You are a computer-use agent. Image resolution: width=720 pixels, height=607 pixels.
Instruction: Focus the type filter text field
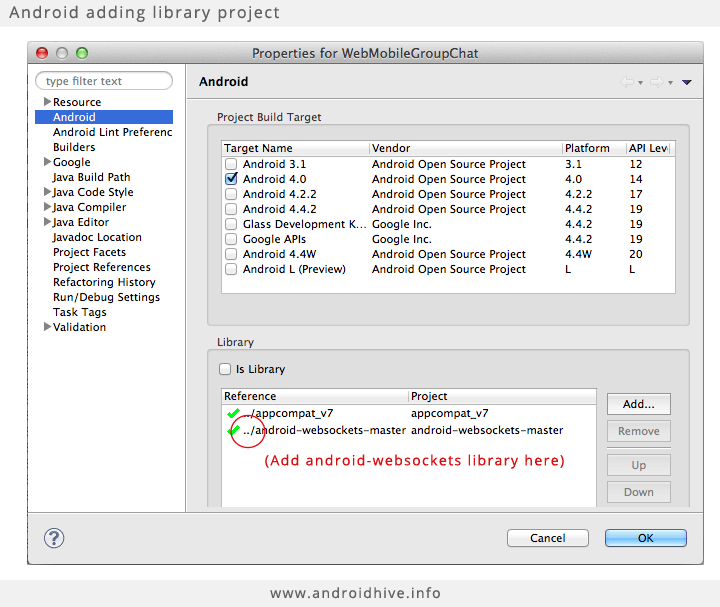[104, 81]
